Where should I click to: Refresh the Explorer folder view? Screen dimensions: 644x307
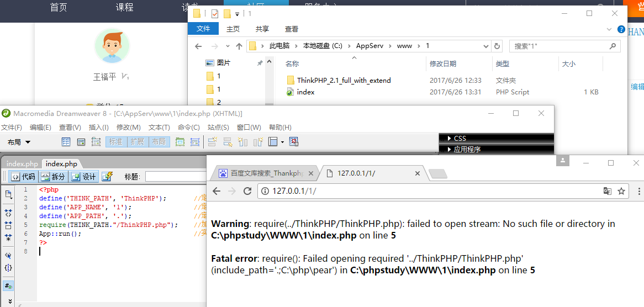click(497, 46)
